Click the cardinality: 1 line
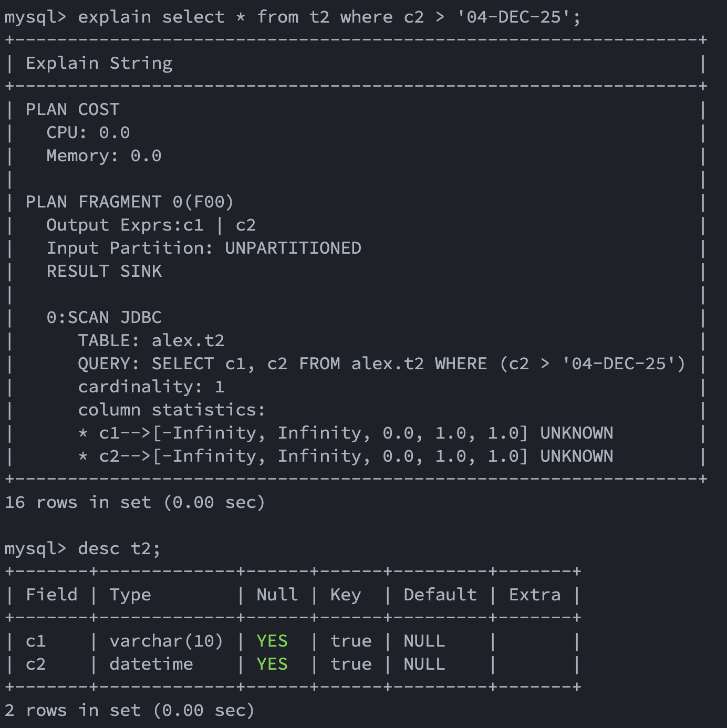Viewport: 727px width, 728px height. coord(151,387)
